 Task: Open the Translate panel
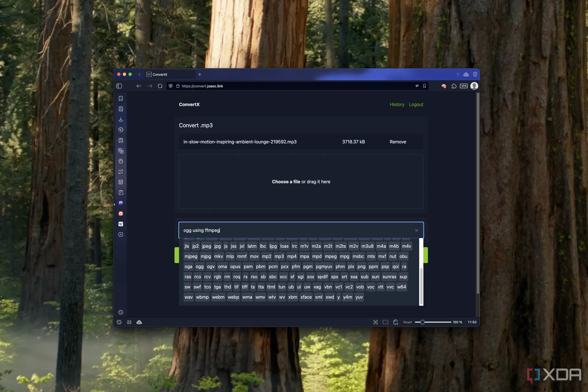point(121,151)
